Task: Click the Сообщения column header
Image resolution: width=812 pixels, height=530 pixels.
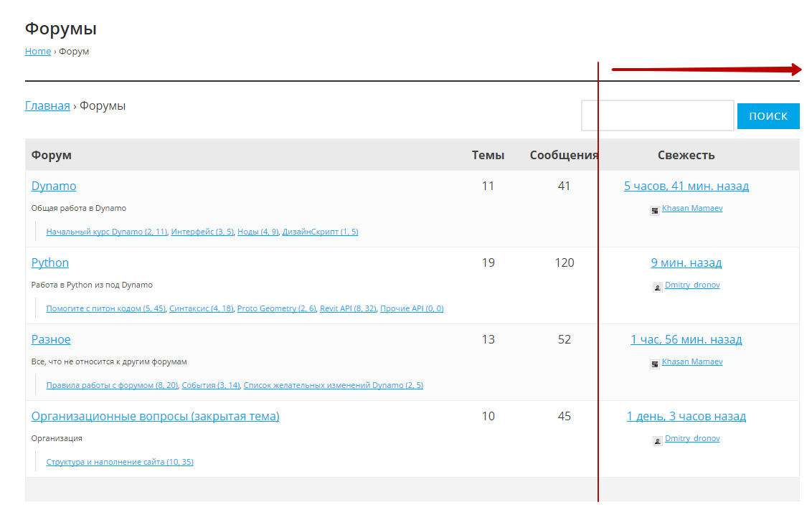Action: 564,156
